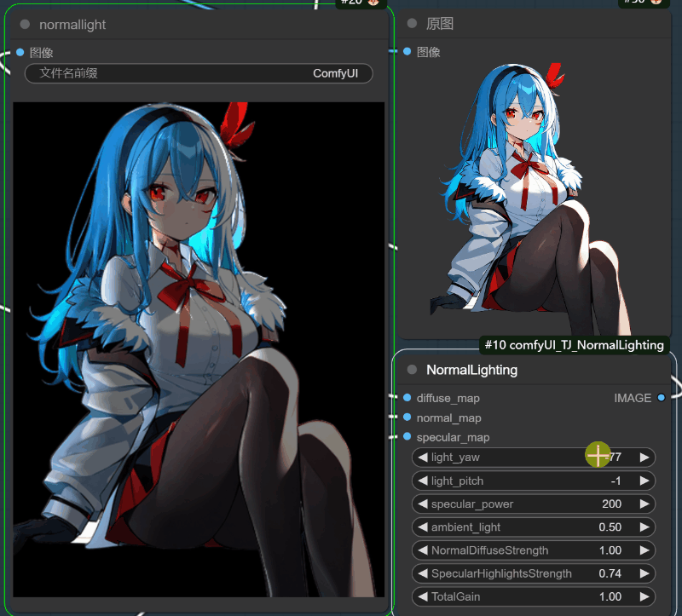
Task: Edit the 文件名前缀 ComfyUI filename prefix field
Action: (199, 73)
